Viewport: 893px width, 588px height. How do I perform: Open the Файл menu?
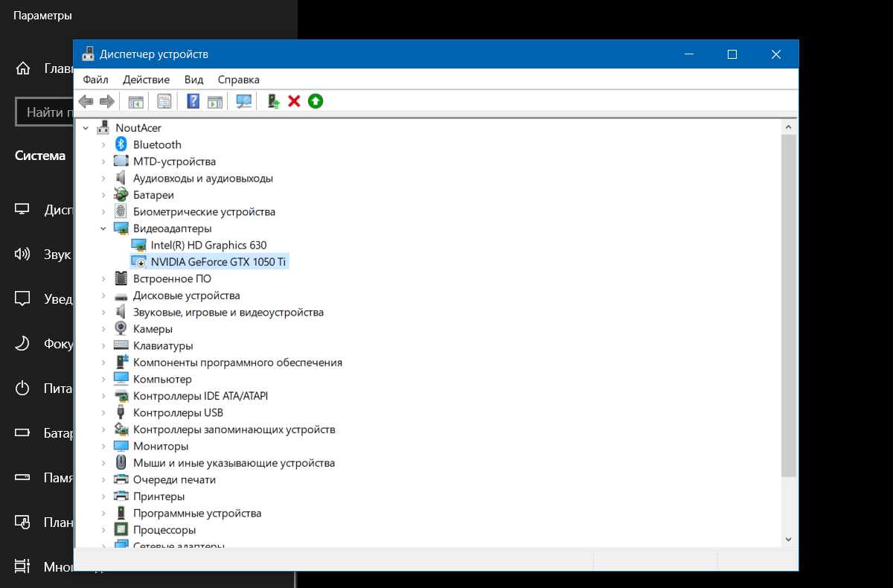click(95, 80)
